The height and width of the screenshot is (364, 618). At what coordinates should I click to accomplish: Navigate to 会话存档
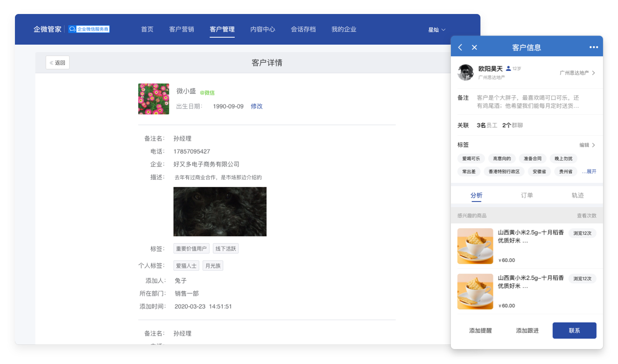[303, 29]
